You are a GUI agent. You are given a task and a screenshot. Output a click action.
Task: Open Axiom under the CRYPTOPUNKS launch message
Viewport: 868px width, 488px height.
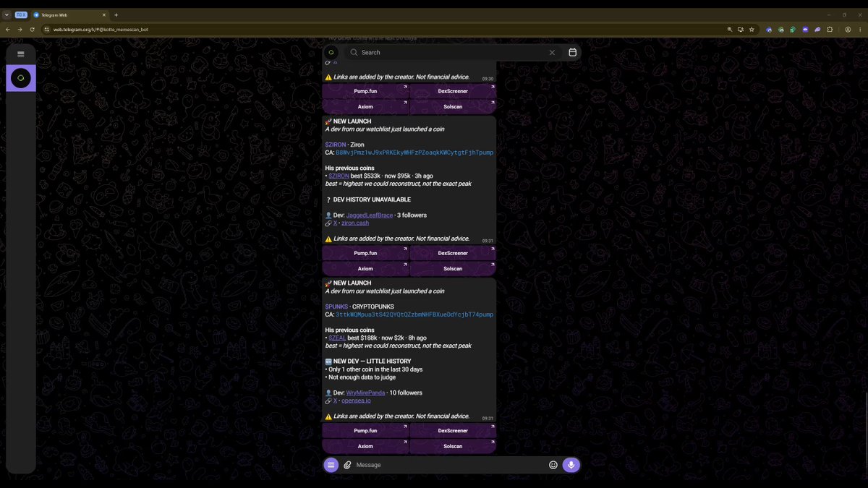point(365,446)
